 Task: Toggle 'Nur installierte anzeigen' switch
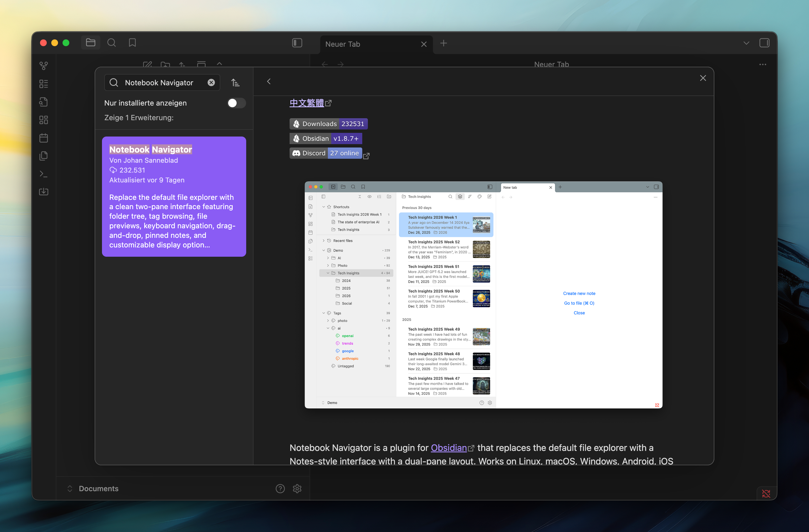(x=236, y=103)
